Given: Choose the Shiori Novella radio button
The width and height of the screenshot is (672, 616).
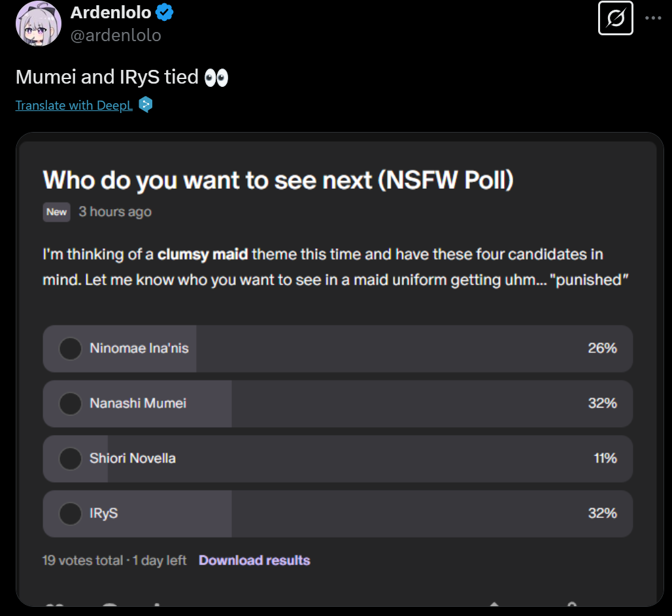Looking at the screenshot, I should (x=70, y=459).
